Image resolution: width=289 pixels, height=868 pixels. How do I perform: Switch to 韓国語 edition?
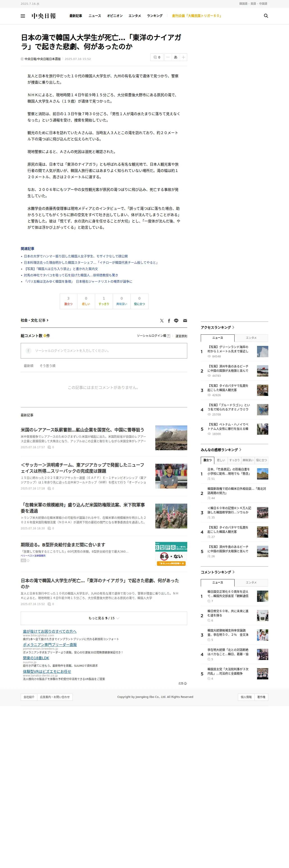pos(243,4)
